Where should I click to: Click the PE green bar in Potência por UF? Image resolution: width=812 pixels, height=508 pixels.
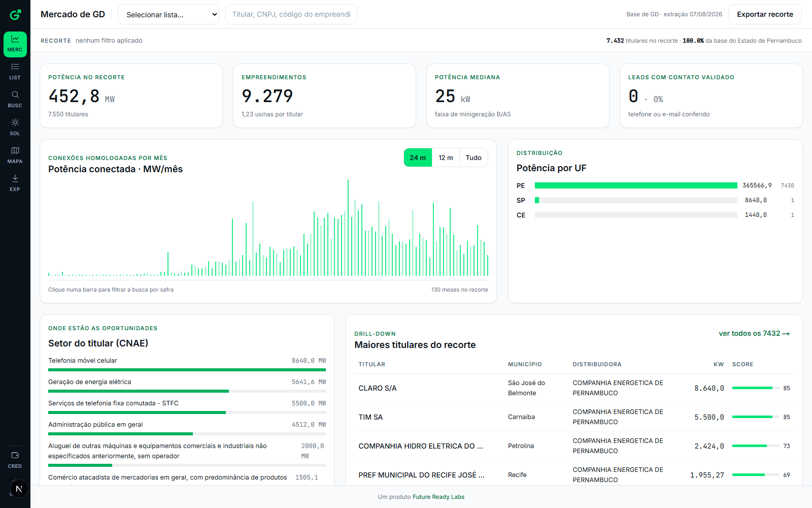(x=636, y=185)
